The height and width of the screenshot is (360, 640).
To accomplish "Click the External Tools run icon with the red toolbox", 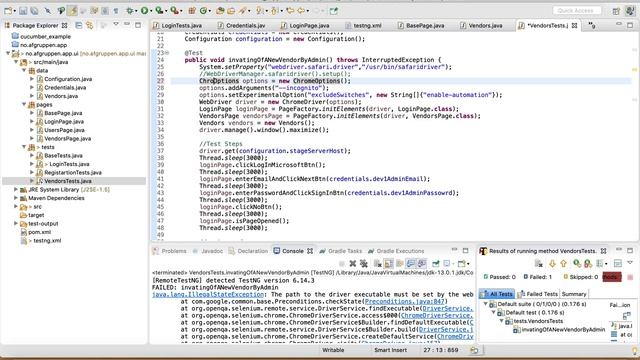I will coord(174,11).
